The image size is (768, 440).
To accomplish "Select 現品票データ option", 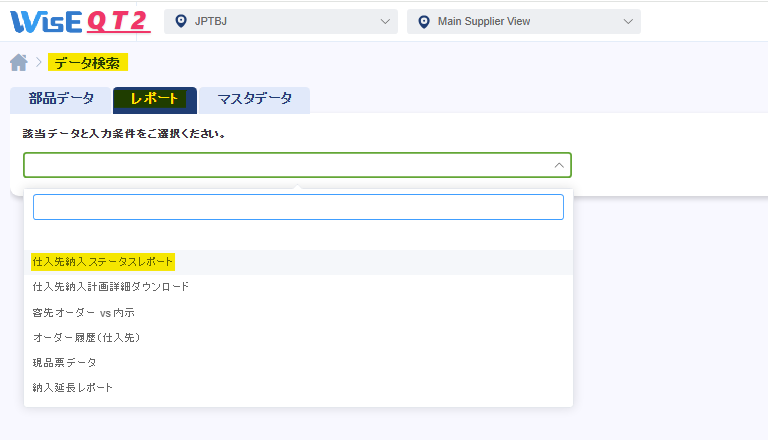I will (x=298, y=363).
